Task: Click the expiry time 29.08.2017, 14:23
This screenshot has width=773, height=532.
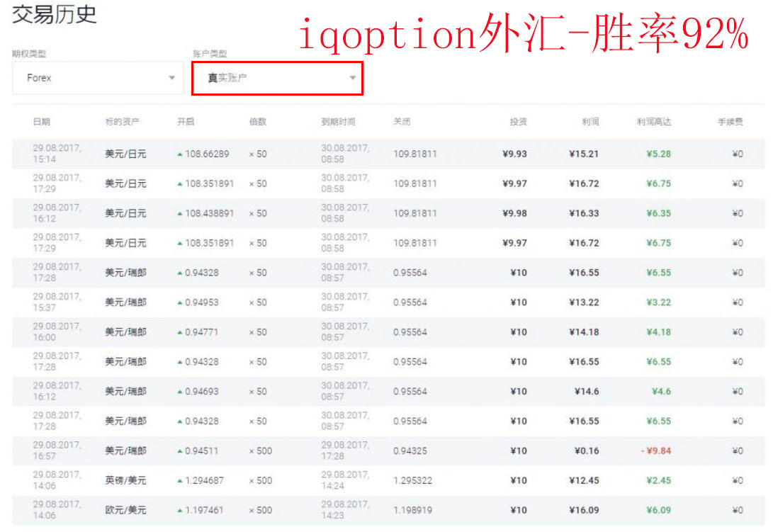Action: 345,509
